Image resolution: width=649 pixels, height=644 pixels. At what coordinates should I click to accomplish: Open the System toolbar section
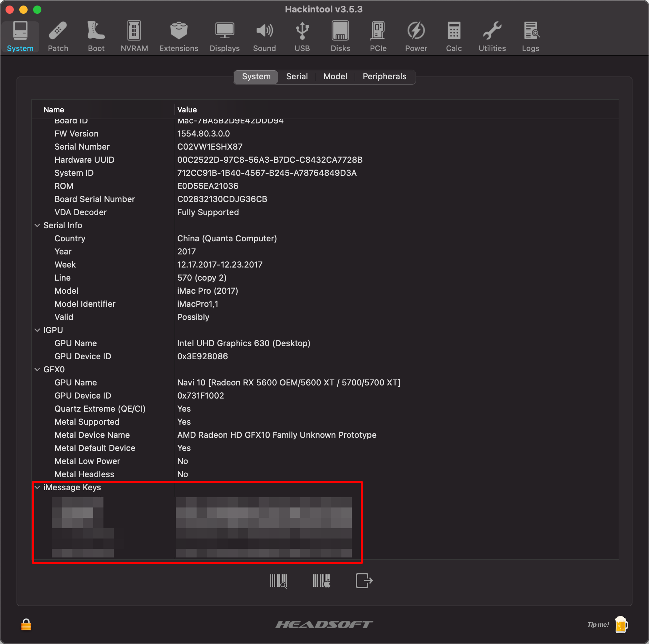20,37
